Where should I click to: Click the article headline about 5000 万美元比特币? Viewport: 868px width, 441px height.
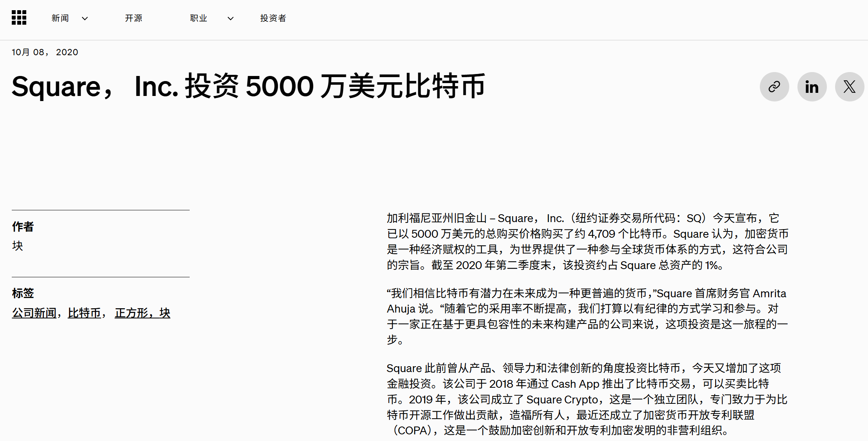pyautogui.click(x=248, y=87)
